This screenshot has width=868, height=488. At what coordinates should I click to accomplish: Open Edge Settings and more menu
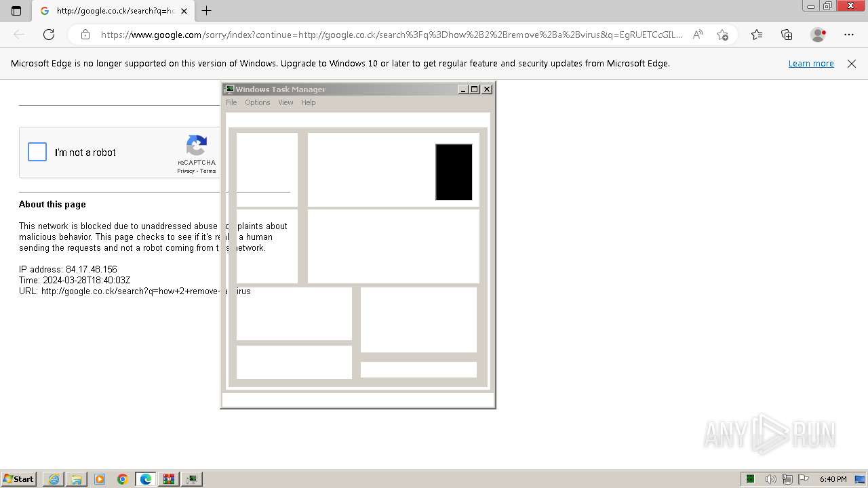point(849,35)
